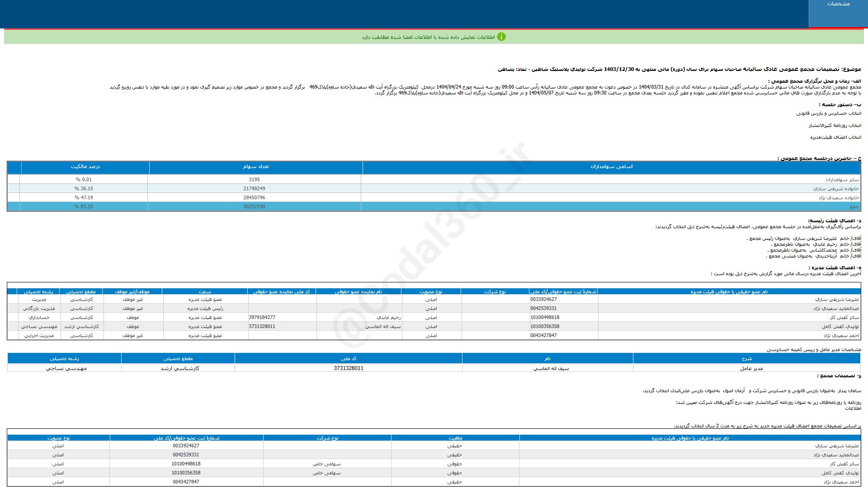Click CEO national code 3731328011
Screen dimensions: 868x488
349,368
